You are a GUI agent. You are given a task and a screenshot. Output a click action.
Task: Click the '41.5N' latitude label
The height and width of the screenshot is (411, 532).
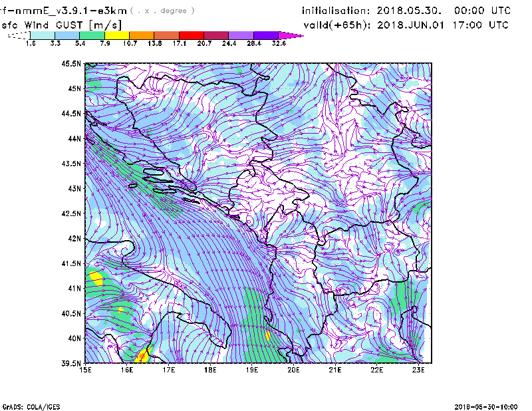(71, 263)
